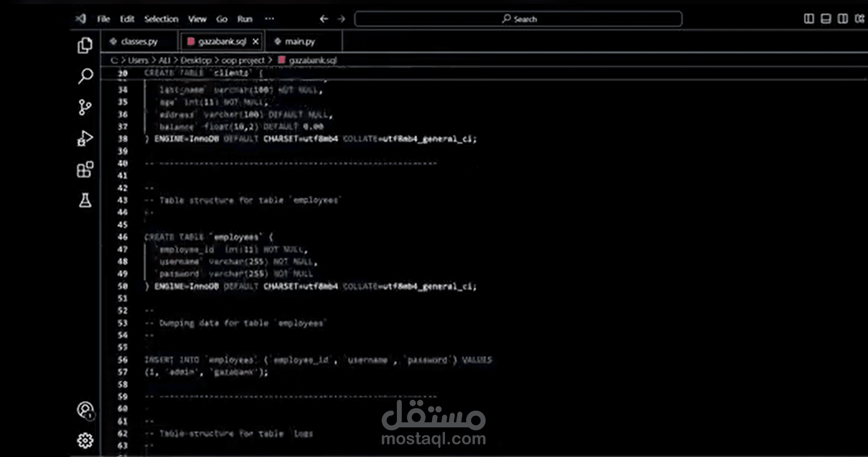Open the Edit menu
Viewport: 868px width, 457px height.
tap(127, 19)
